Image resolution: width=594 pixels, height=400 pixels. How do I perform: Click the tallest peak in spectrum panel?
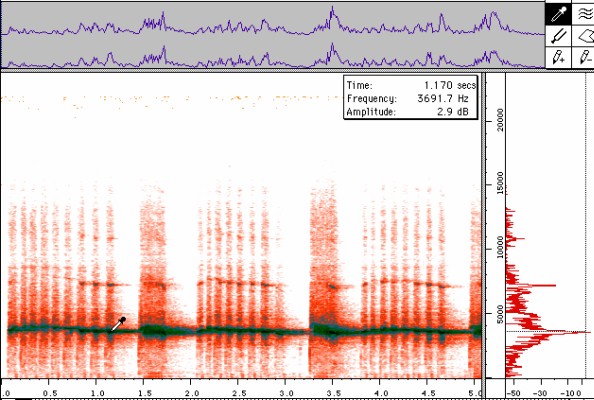[588, 332]
